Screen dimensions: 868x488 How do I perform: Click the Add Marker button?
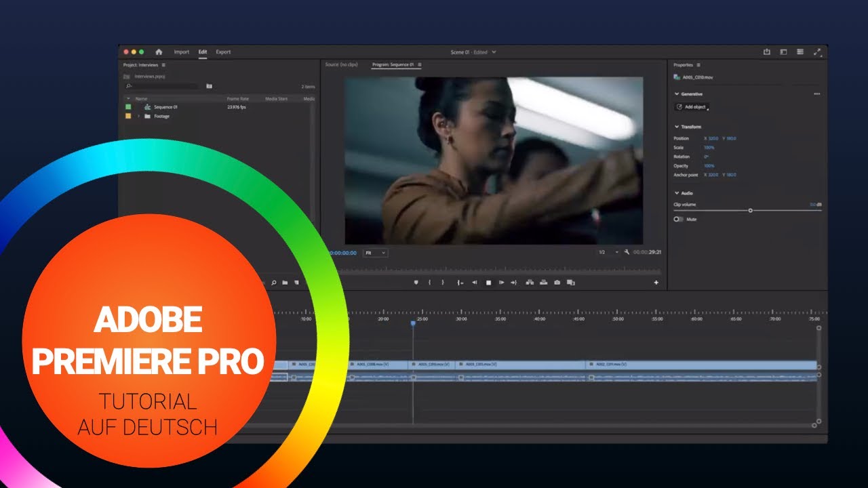click(x=416, y=283)
